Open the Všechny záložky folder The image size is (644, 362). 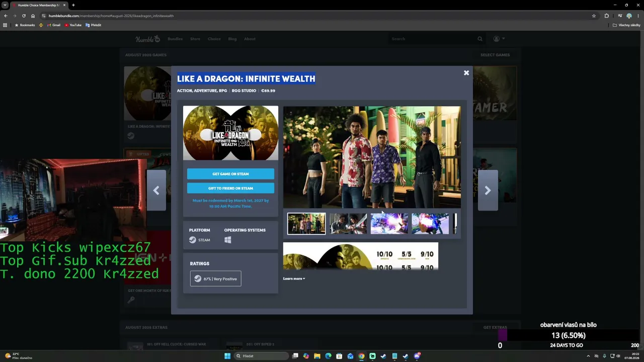[626, 25]
